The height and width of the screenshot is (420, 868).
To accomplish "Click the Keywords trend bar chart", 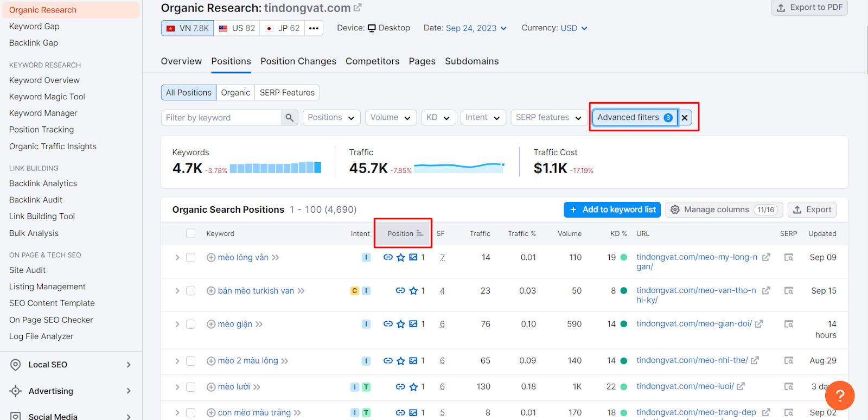I will click(x=276, y=167).
